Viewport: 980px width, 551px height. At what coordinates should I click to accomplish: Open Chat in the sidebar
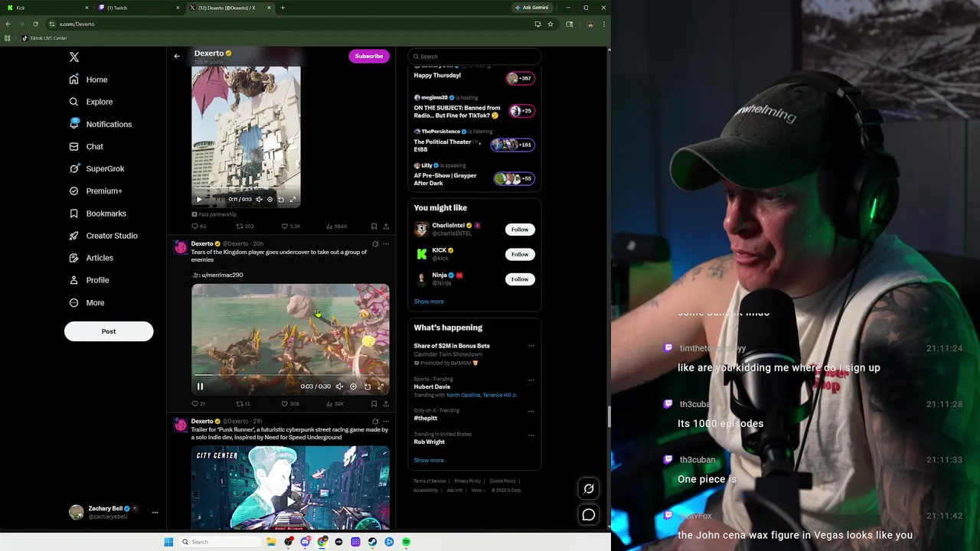coord(87,146)
